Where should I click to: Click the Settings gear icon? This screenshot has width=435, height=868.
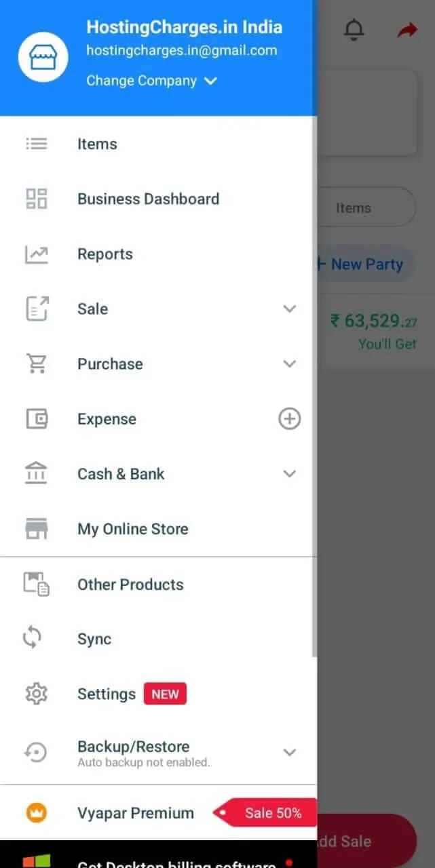(36, 694)
